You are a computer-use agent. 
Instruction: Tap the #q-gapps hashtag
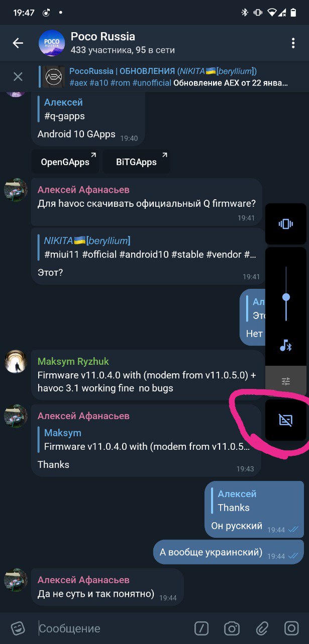(x=64, y=116)
